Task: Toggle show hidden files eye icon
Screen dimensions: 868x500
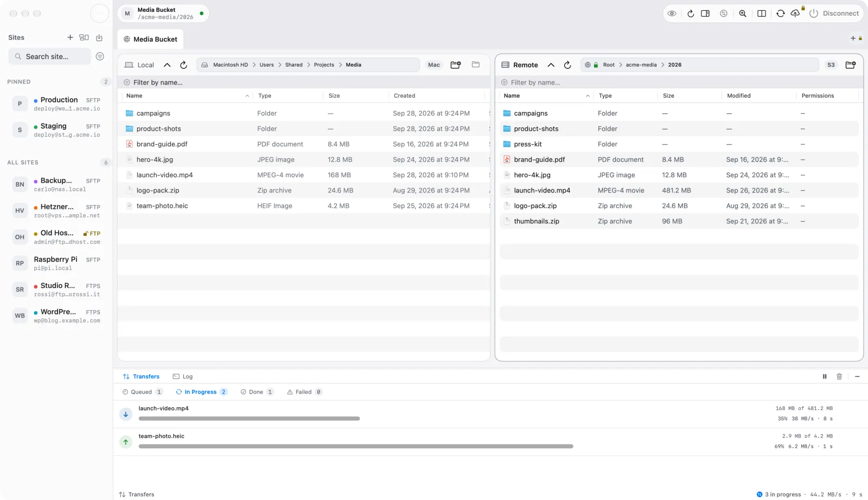Action: [672, 14]
